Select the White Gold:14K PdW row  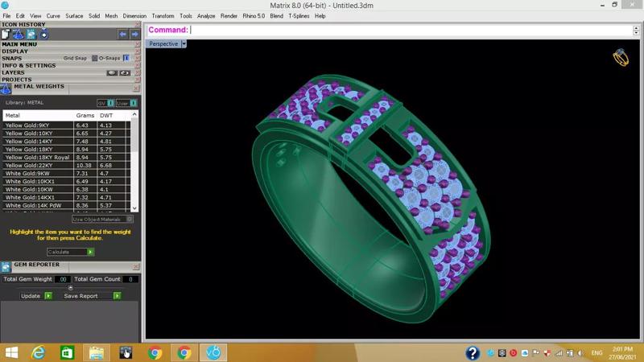tap(67, 205)
